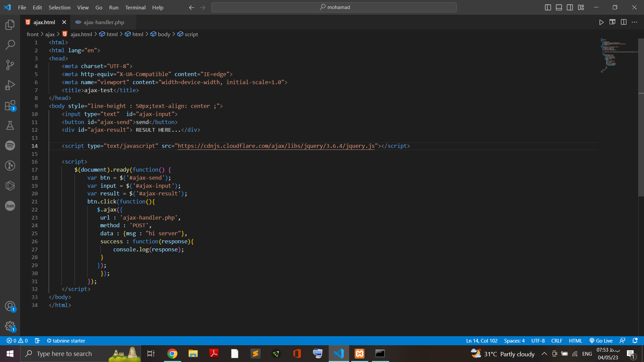
Task: Click the command center search box mohamad
Action: (334, 7)
